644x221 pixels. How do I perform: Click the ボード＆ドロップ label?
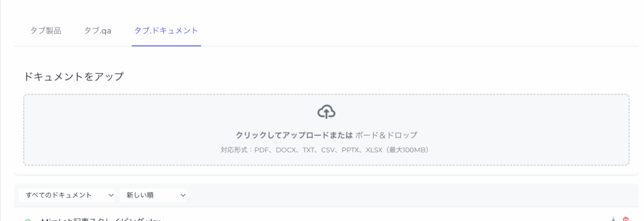[x=387, y=135]
